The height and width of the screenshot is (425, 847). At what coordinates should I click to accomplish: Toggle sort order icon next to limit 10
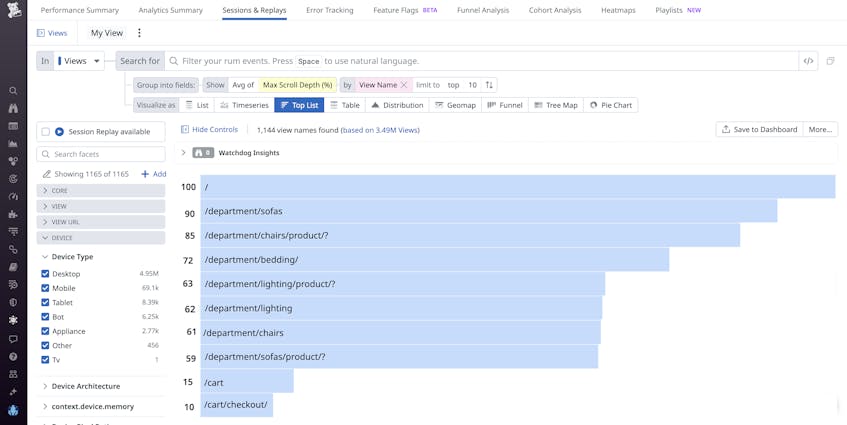pos(489,85)
